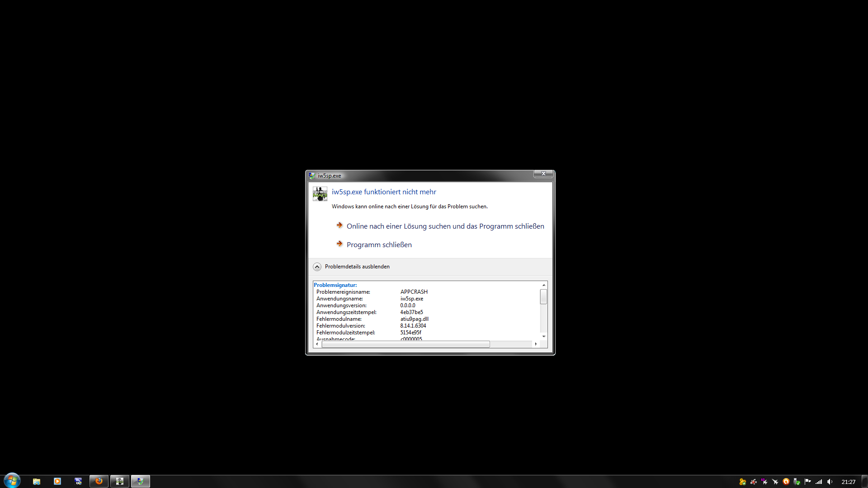Open the Windows Start menu orb

(x=12, y=481)
